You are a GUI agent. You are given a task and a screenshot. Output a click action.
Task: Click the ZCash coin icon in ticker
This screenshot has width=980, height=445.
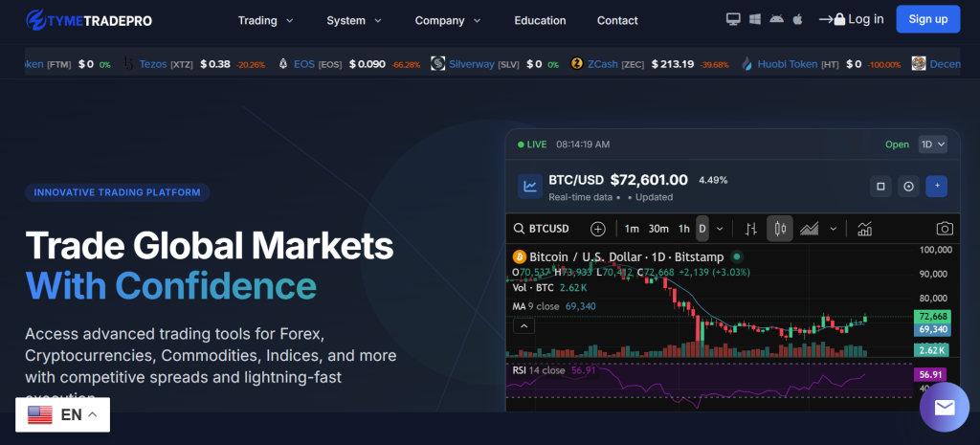577,64
